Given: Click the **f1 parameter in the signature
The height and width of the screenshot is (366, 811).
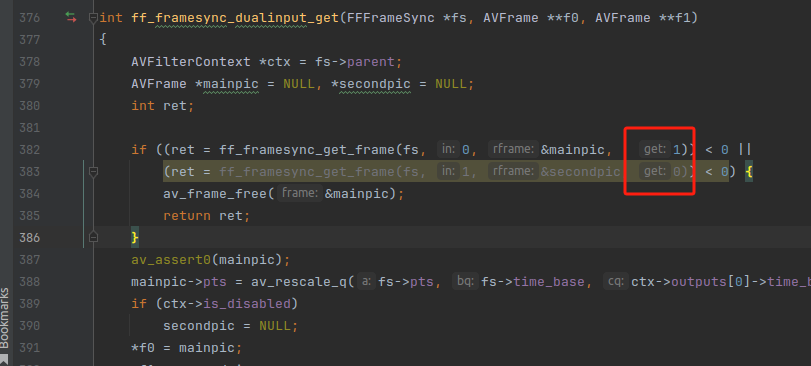Looking at the screenshot, I should pyautogui.click(x=674, y=18).
